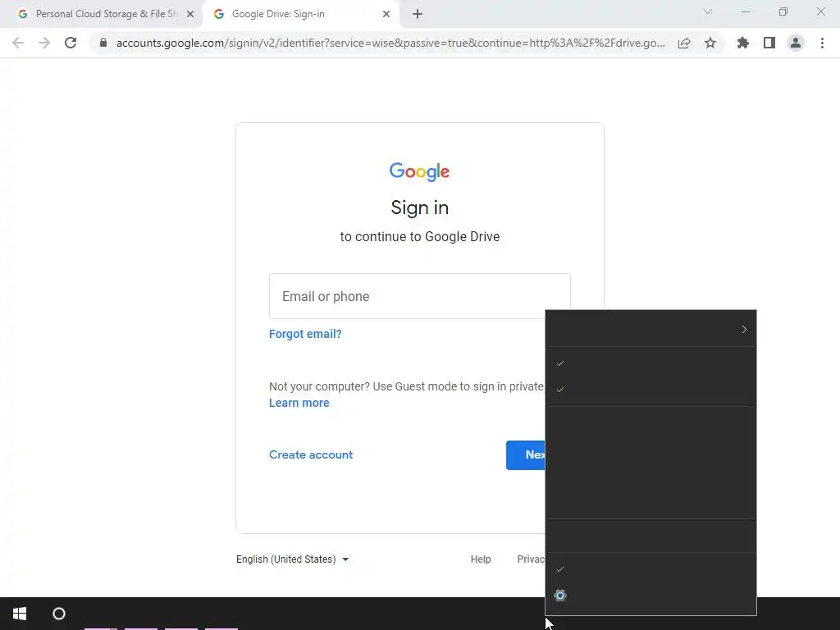
Task: Open Chrome extensions puzzle icon
Action: (x=743, y=43)
